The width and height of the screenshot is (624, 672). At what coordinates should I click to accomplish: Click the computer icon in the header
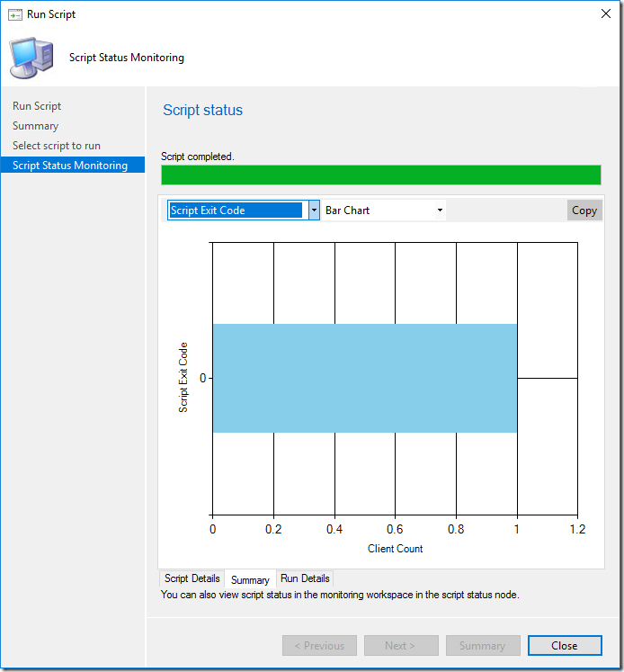(31, 58)
